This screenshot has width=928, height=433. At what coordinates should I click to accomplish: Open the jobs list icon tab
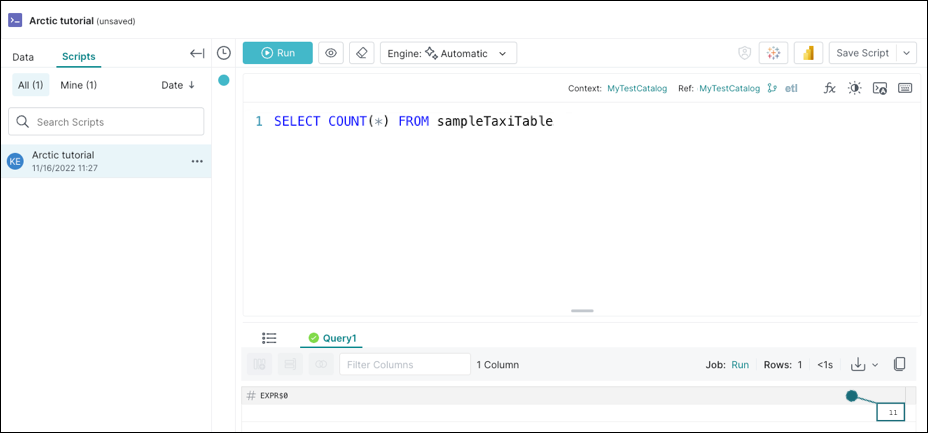click(x=269, y=338)
